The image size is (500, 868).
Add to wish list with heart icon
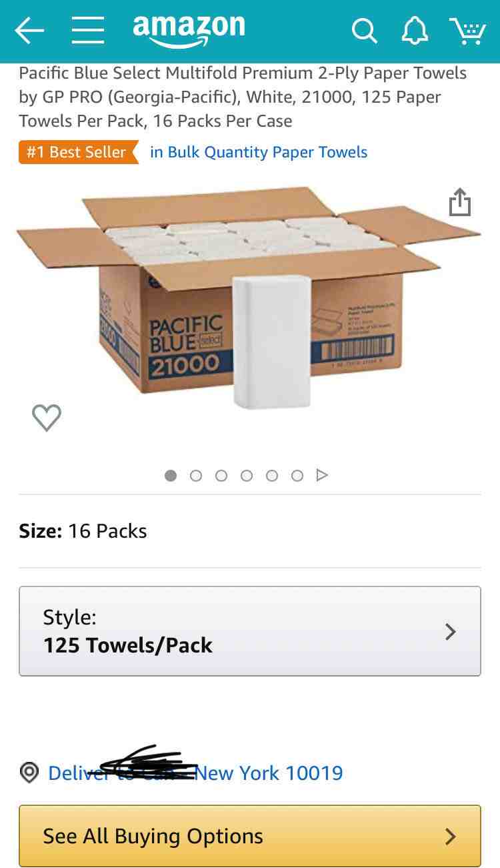coord(47,418)
